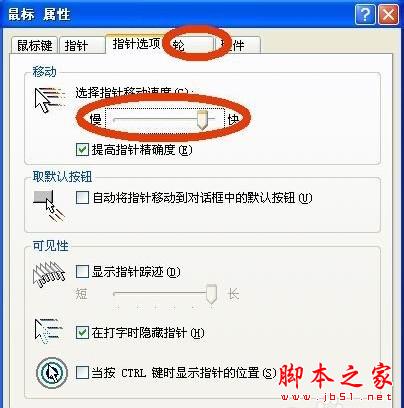
Task: Click the hide pointer while typing icon
Action: [x=49, y=332]
